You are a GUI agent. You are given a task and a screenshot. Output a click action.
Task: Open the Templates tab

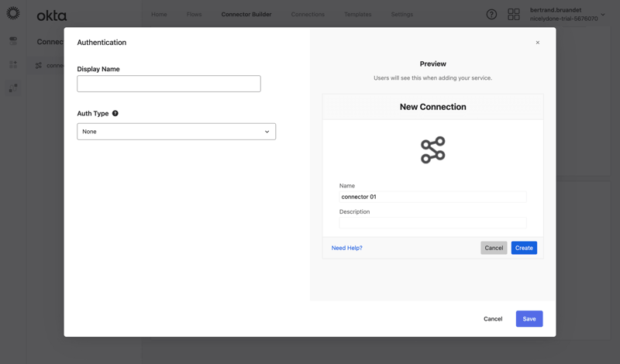point(358,14)
